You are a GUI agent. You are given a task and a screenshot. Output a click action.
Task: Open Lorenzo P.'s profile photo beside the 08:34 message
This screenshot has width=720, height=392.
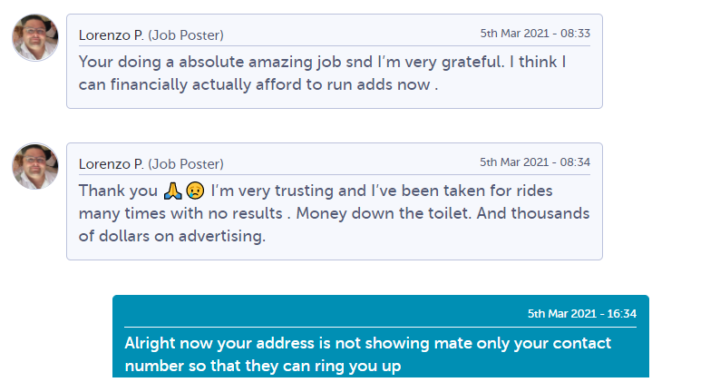pyautogui.click(x=35, y=166)
